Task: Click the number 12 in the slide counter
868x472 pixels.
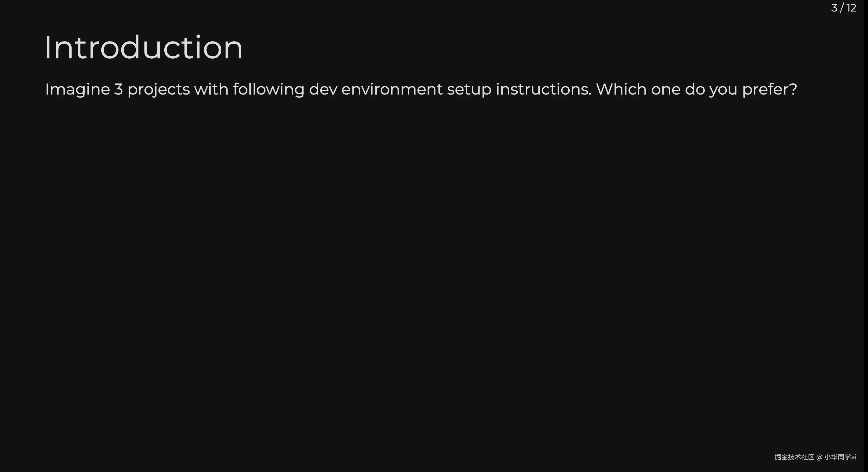Action: tap(851, 8)
